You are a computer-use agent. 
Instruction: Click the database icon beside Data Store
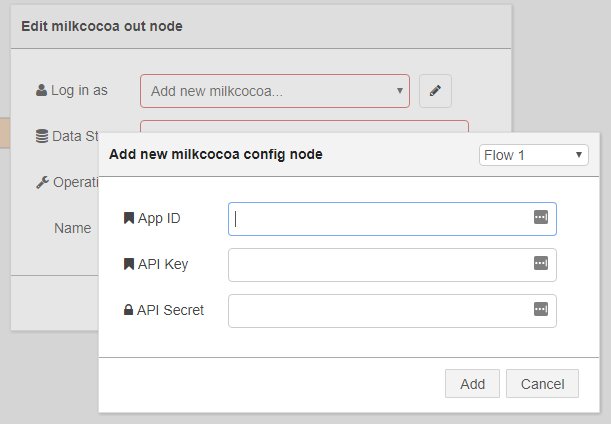pyautogui.click(x=41, y=136)
